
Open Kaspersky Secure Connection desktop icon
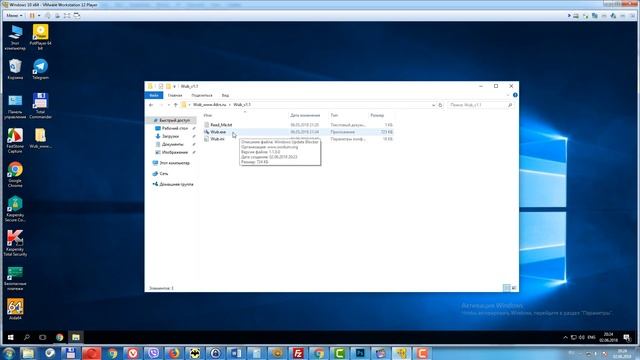(x=15, y=209)
